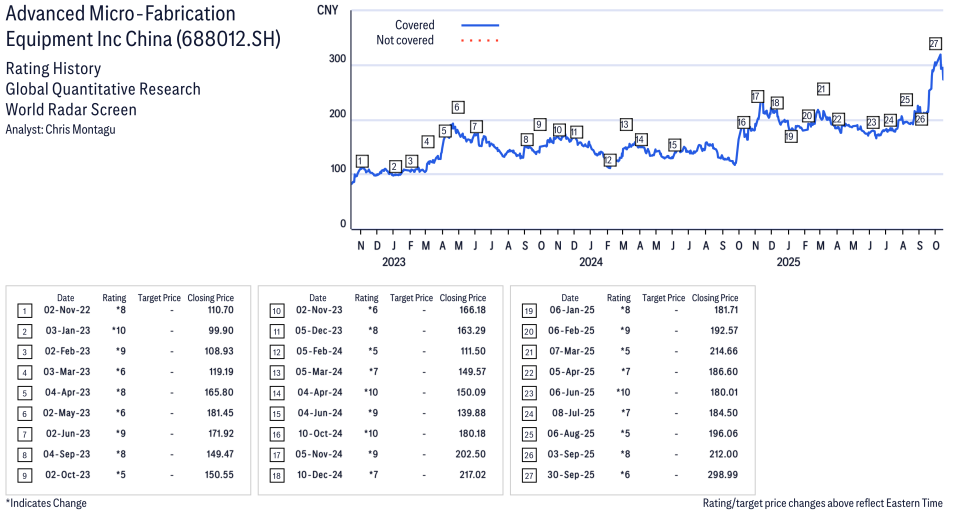The width and height of the screenshot is (954, 510).
Task: Select marker 21 on the chart
Action: 822,89
